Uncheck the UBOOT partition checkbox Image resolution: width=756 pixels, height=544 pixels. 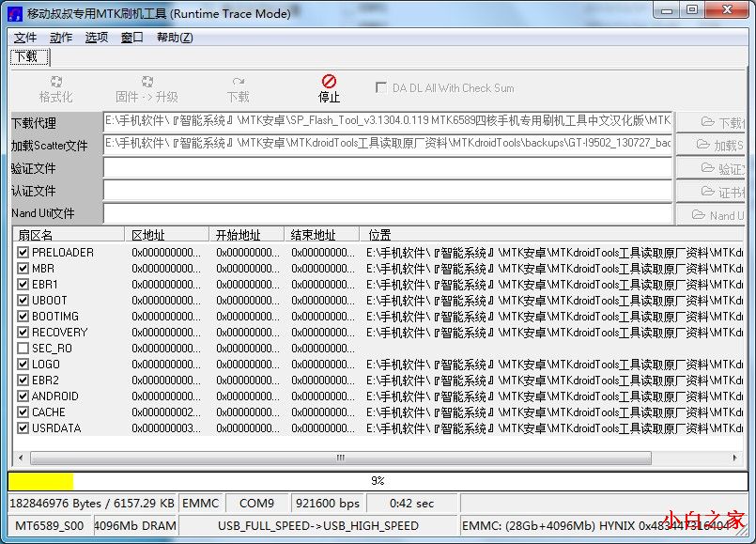23,300
